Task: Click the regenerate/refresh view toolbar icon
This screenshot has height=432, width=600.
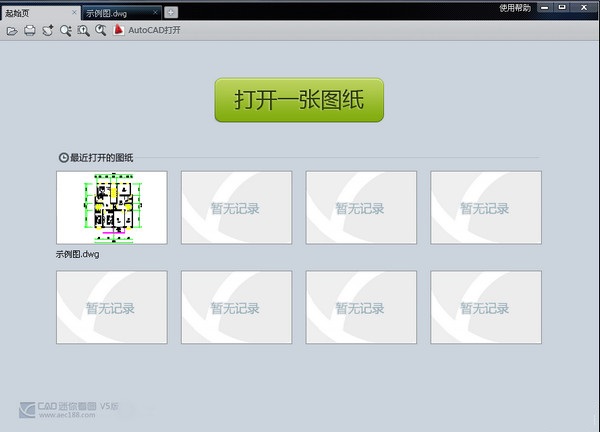Action: pyautogui.click(x=48, y=31)
